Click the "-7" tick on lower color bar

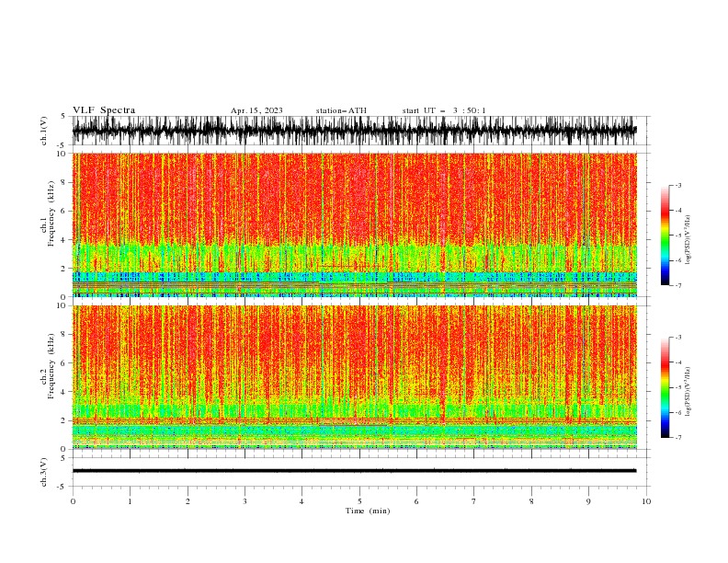coord(678,437)
